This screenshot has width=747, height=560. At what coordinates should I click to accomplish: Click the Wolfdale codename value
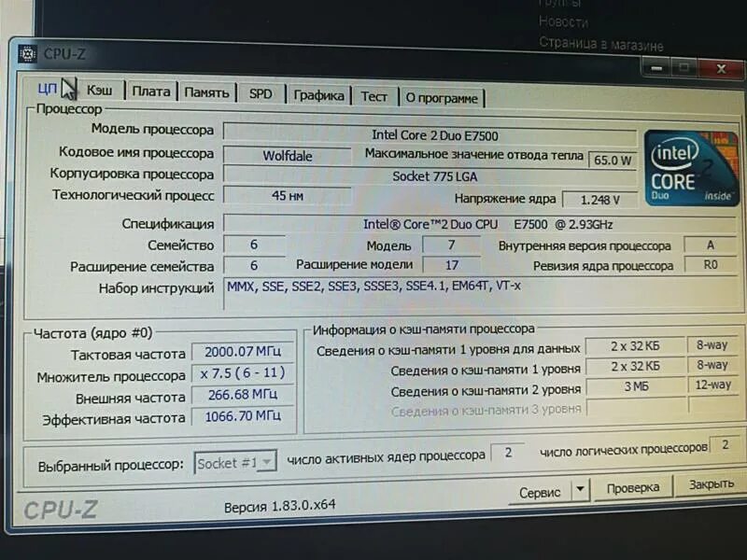coord(288,156)
